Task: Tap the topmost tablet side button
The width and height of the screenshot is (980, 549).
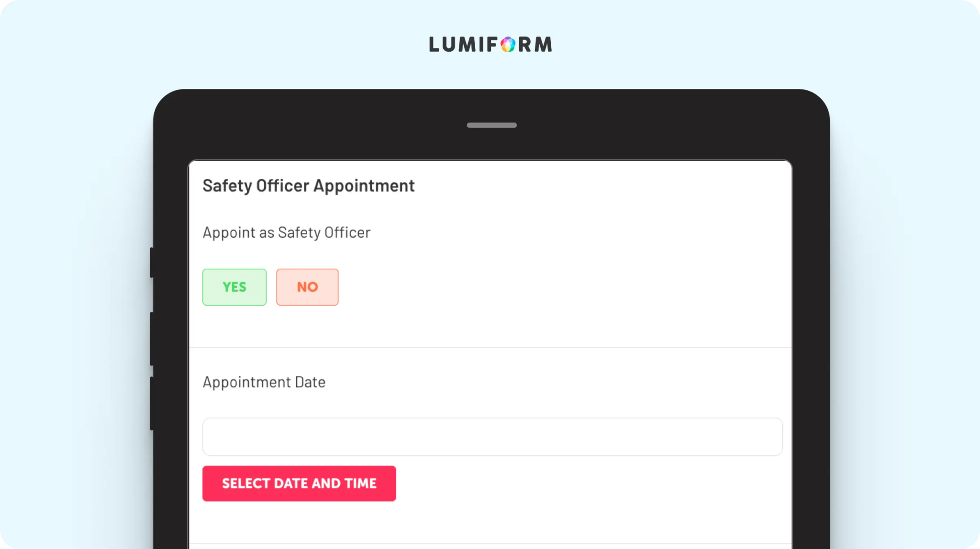Action: pyautogui.click(x=152, y=262)
